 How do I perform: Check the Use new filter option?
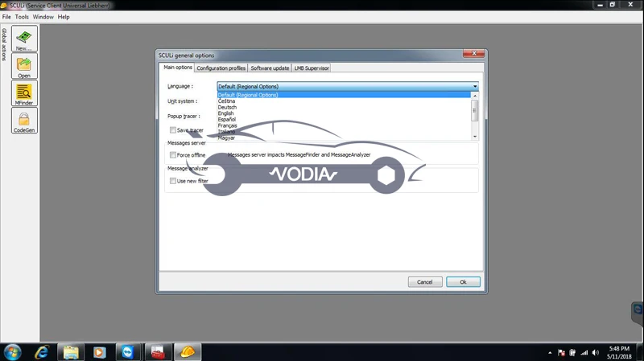point(173,181)
